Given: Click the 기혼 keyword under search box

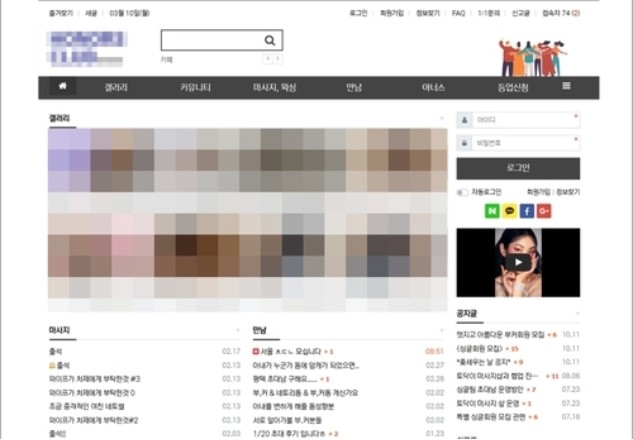Looking at the screenshot, I should coord(167,59).
